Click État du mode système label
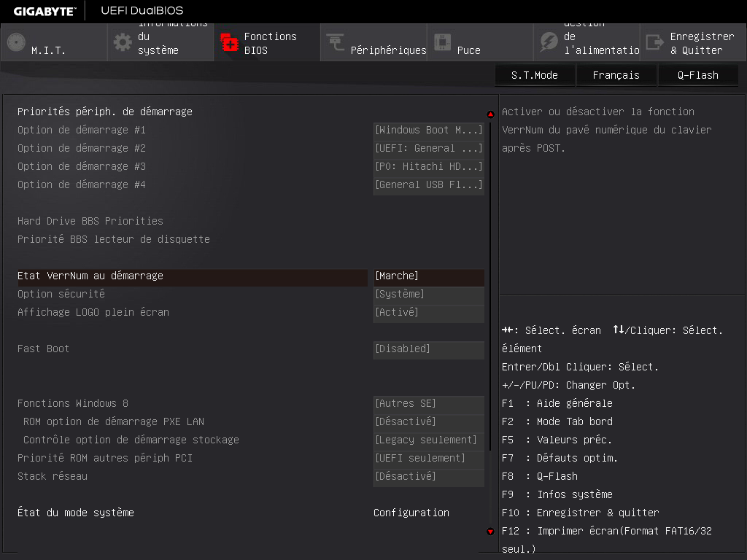Viewport: 747px width, 560px height. click(x=76, y=513)
